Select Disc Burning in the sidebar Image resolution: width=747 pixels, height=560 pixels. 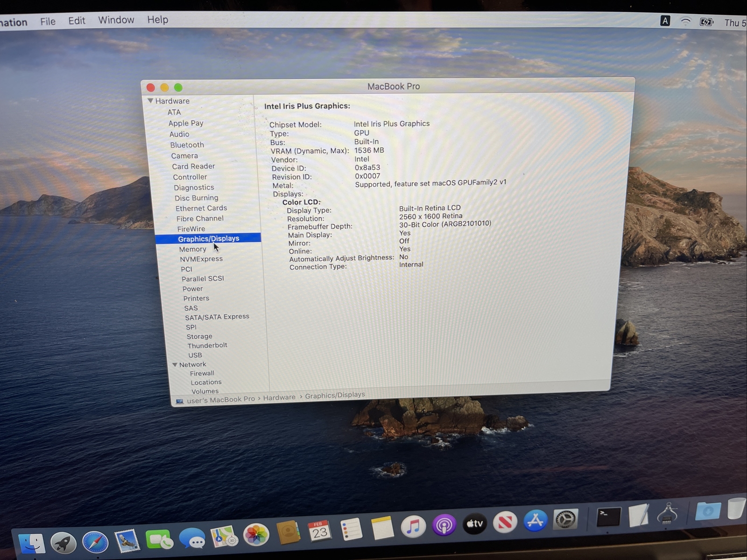point(197,198)
